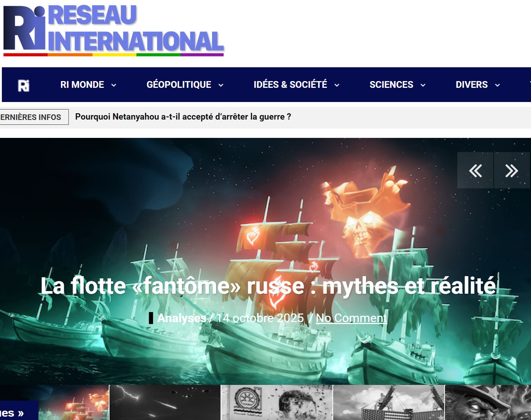Select the shipping containers thumbnail

389,403
